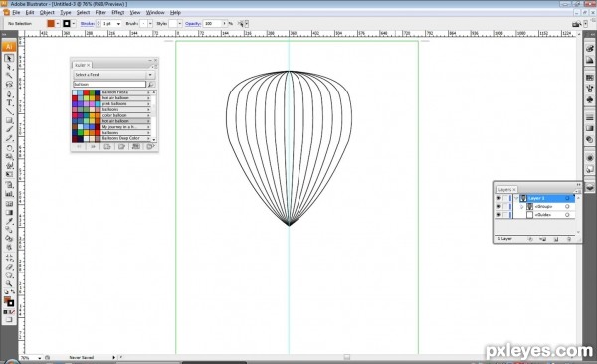
Task: Open the Window menu
Action: click(155, 13)
